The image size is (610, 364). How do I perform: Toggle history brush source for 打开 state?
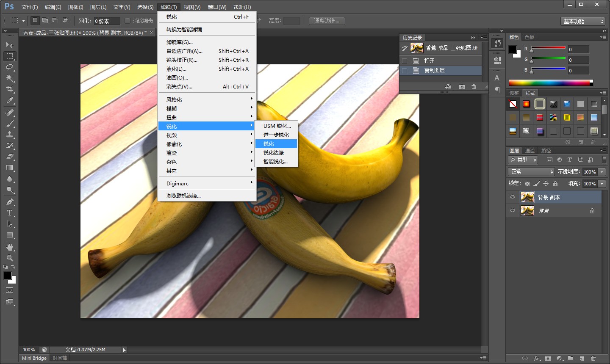(405, 61)
